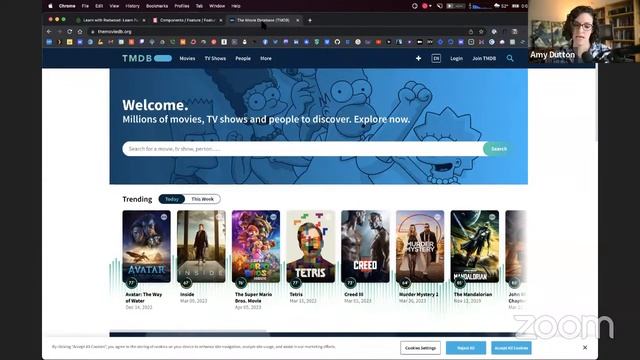Screen dimensions: 640x360
Task: Open the options circle on Murder Mystery poster
Action: pos(437,217)
